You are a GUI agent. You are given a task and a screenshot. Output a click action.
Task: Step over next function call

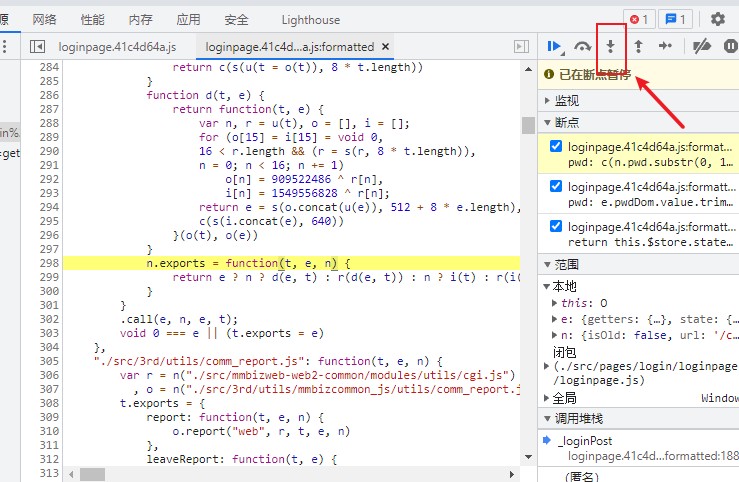[583, 46]
